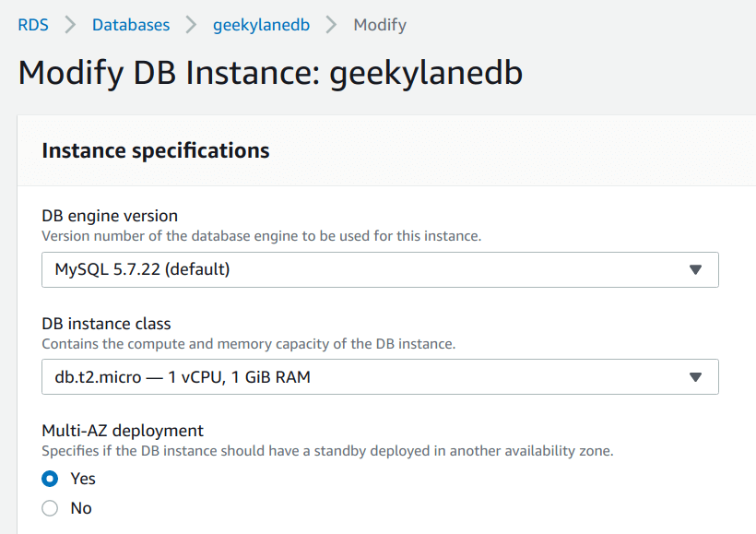Click the chevron arrow just before Modify
The width and height of the screenshot is (756, 534).
pyautogui.click(x=331, y=25)
